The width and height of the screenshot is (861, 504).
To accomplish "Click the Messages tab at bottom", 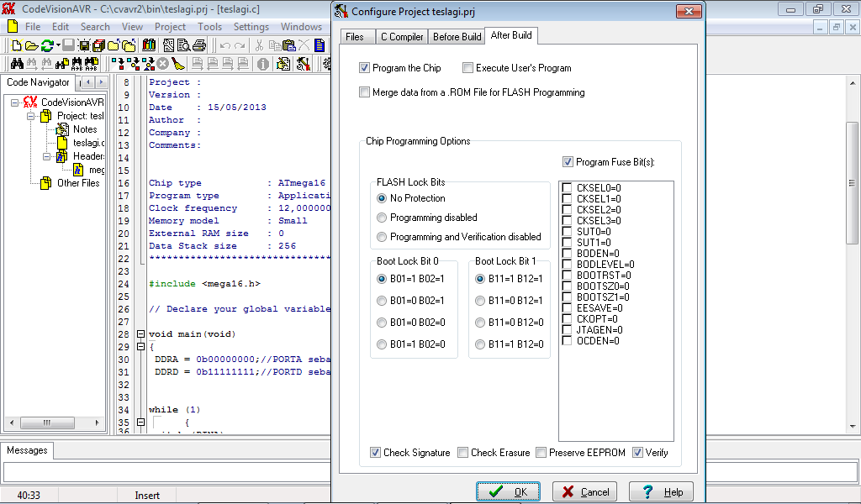I will pyautogui.click(x=27, y=450).
